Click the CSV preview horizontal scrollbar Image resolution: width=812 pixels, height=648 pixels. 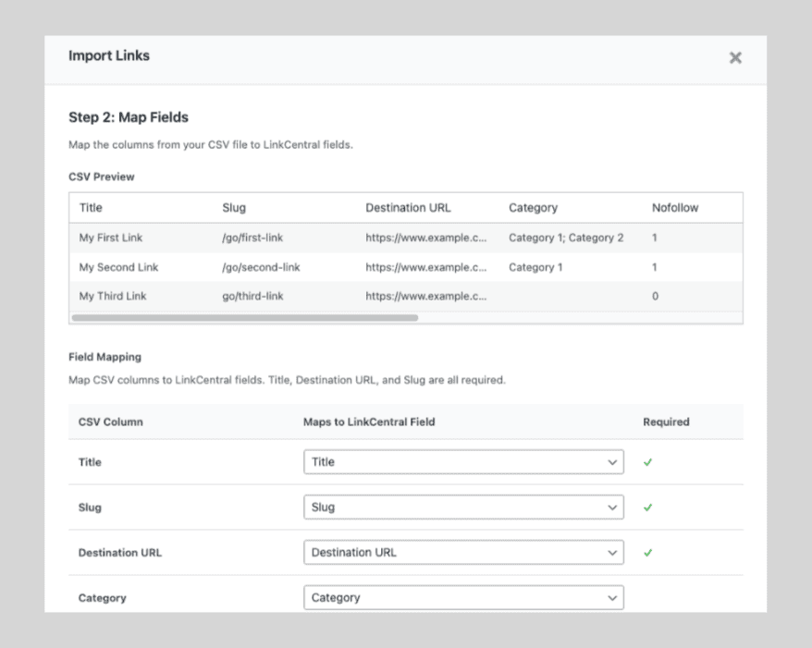pos(245,318)
